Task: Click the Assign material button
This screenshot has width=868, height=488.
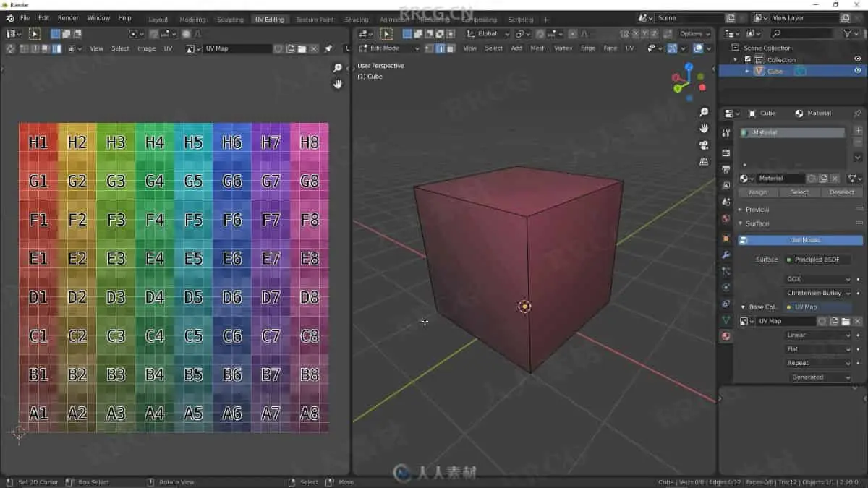Action: (x=757, y=192)
